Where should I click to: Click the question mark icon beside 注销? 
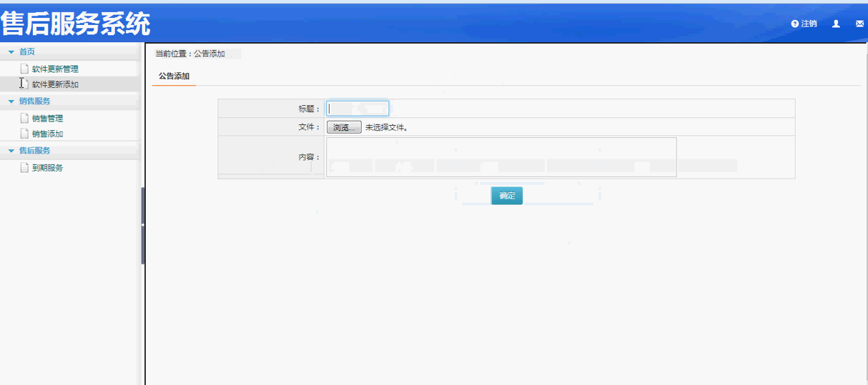[x=794, y=24]
